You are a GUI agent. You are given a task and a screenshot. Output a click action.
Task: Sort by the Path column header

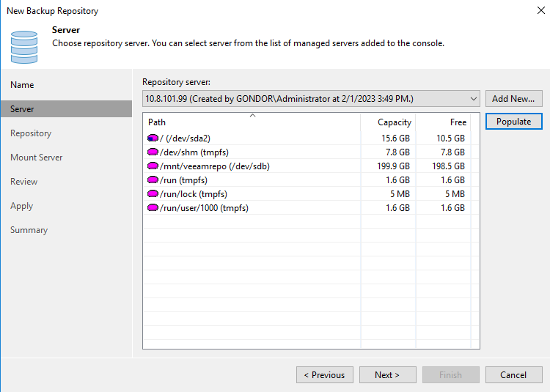click(x=252, y=122)
